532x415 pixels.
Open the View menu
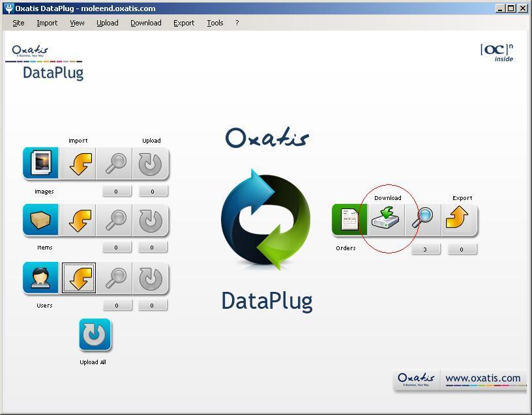(x=77, y=23)
